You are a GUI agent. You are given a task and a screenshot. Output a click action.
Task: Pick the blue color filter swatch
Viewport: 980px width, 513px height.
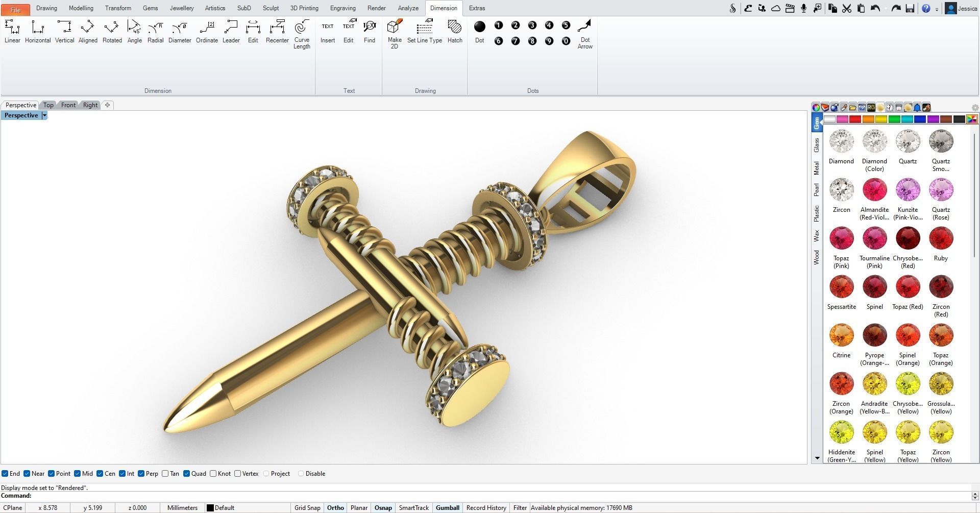coord(920,119)
